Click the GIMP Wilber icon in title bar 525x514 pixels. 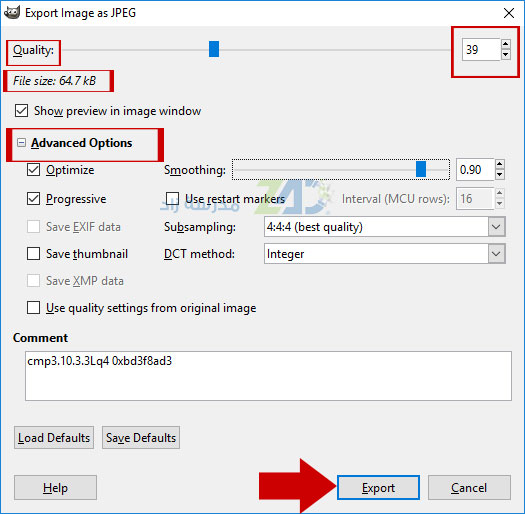(x=12, y=13)
